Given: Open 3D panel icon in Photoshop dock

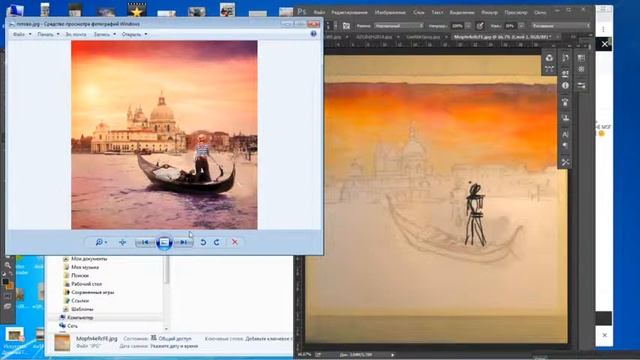Looking at the screenshot, I should 549,58.
